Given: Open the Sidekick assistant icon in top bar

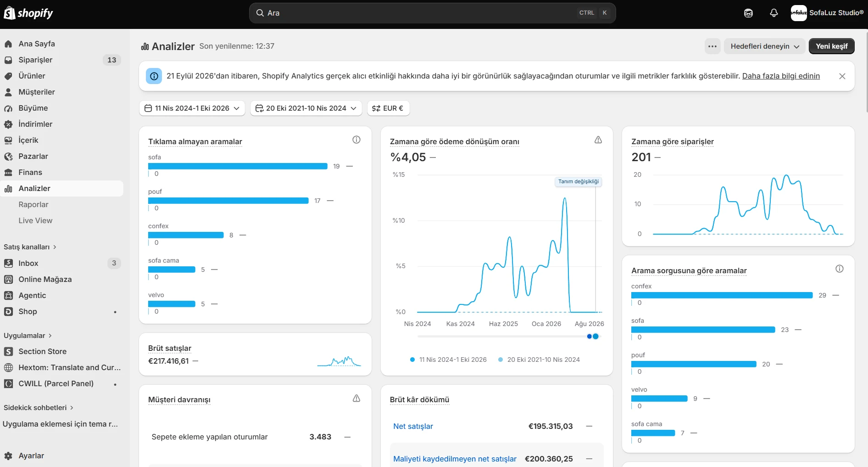Looking at the screenshot, I should (748, 13).
